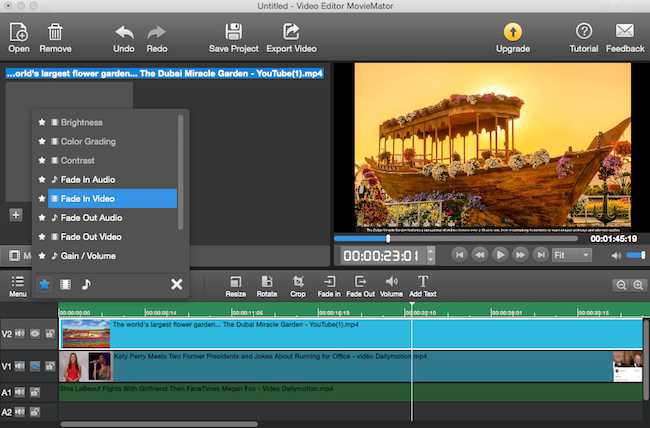Choose the Gain / Volume filter
650x428 pixels.
coord(112,256)
